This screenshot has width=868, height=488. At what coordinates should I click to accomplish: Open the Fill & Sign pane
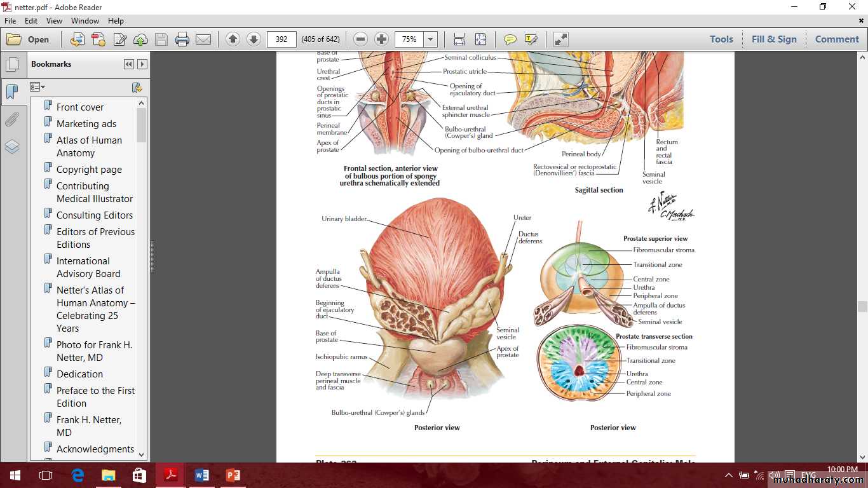[773, 39]
